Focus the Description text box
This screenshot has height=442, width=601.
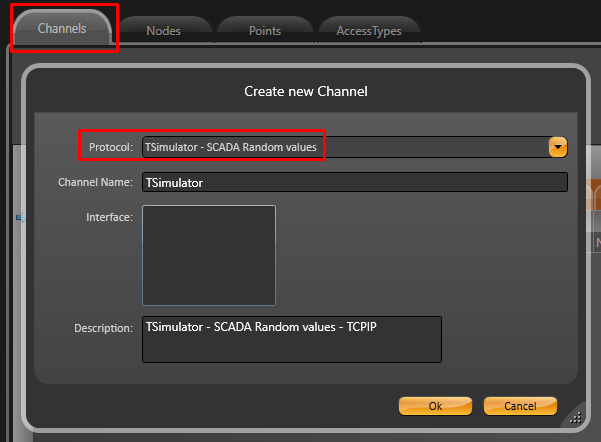[291, 339]
